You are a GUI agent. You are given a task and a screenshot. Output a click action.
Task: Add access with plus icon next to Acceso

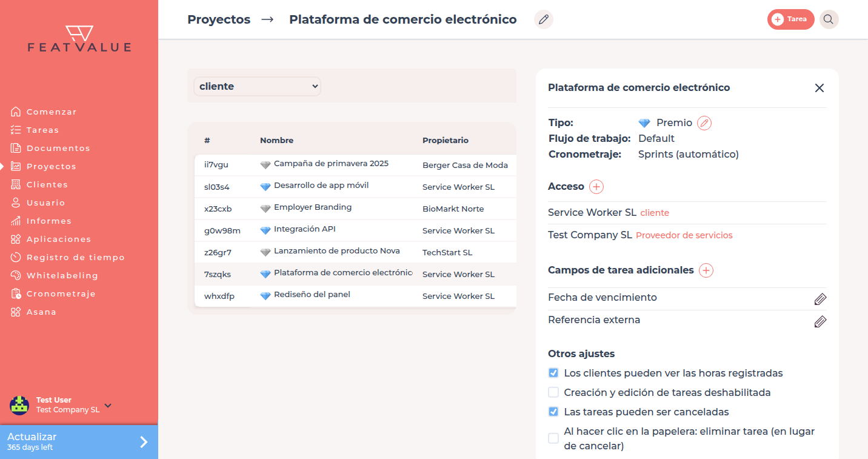596,187
